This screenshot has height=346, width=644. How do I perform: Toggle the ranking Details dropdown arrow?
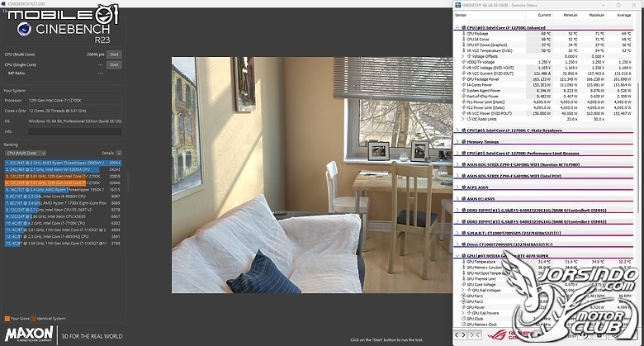tap(119, 153)
